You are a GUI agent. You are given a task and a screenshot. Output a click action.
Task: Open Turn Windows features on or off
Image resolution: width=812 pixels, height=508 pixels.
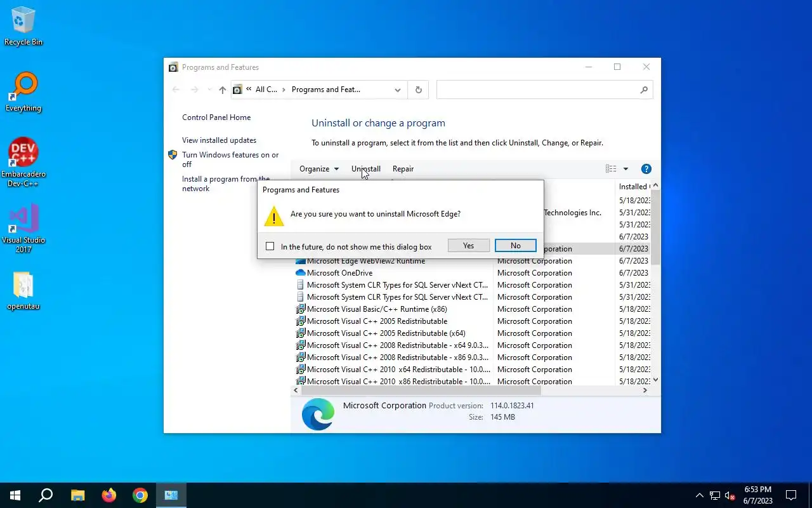tap(230, 159)
